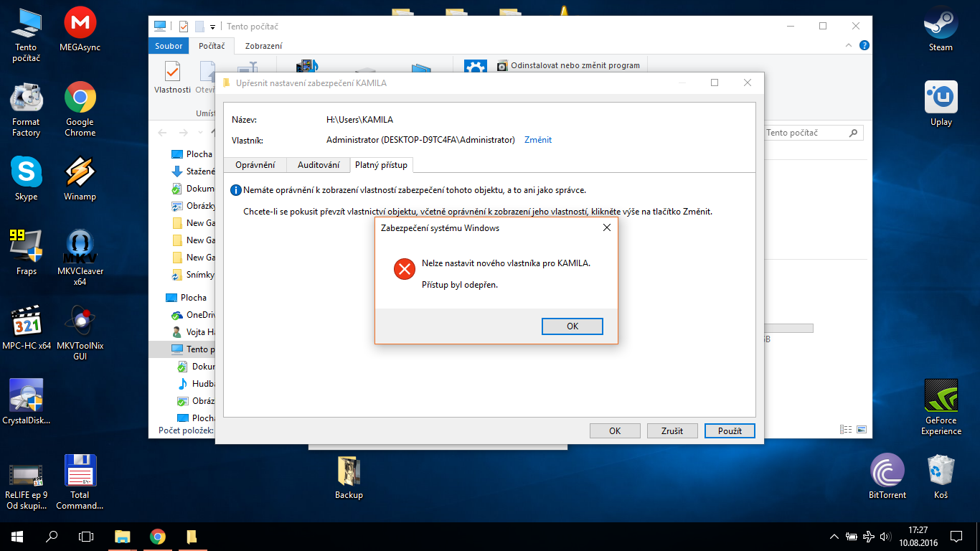Open the Soubor menu in Explorer
This screenshot has height=551, width=980.
point(169,46)
